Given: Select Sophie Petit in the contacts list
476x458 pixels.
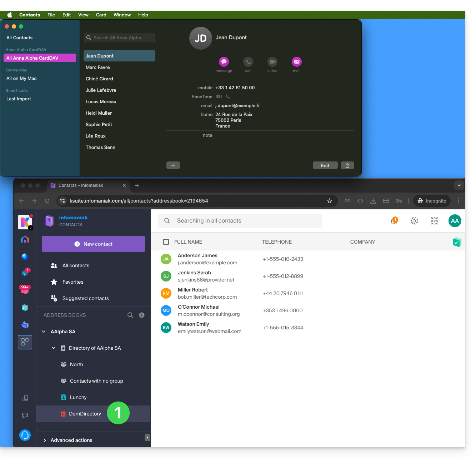Looking at the screenshot, I should click(x=99, y=124).
